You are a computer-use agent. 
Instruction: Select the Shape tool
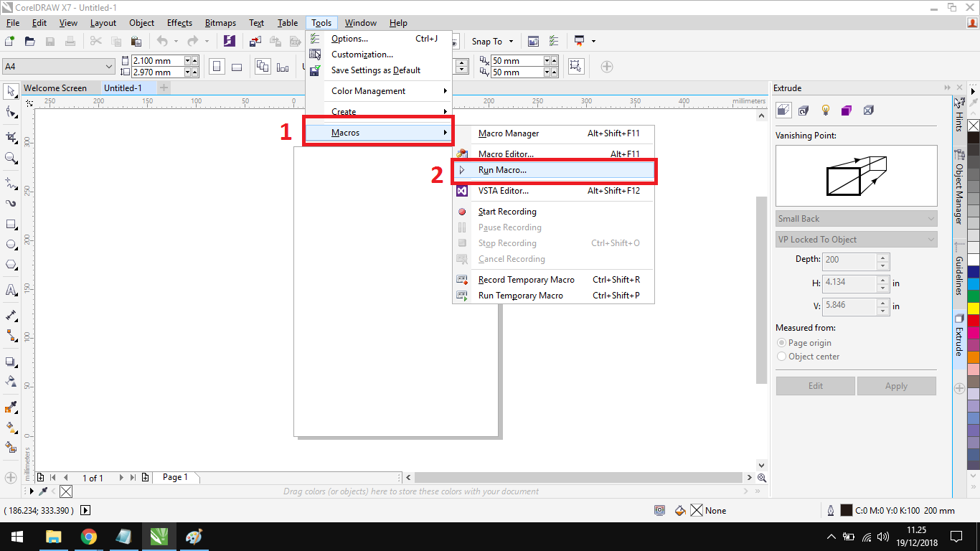[x=11, y=113]
